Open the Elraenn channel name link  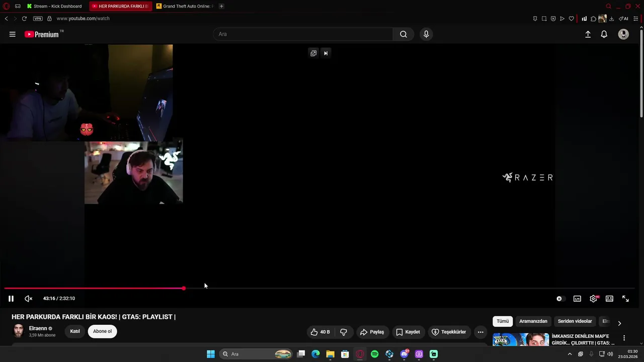tap(38, 328)
